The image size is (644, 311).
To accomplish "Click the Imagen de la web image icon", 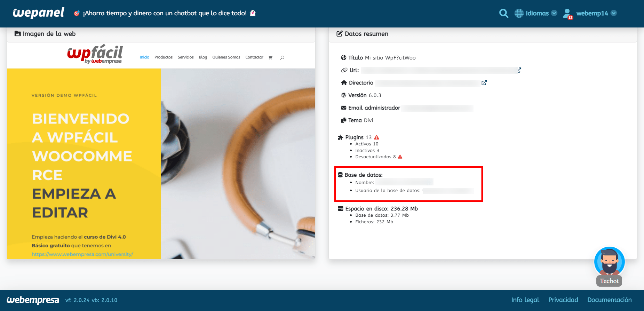I will 17,34.
